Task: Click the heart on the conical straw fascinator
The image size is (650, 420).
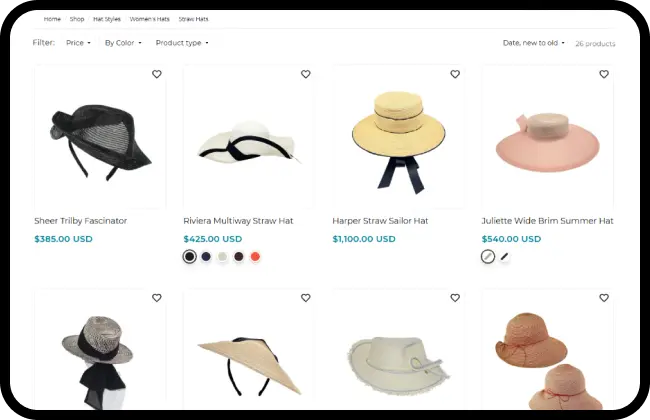Action: point(306,298)
